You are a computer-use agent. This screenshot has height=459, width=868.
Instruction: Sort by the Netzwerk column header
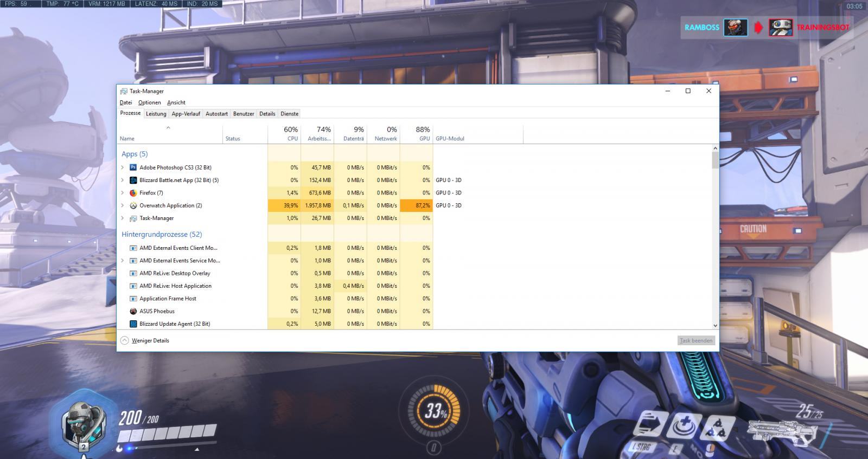coord(384,134)
